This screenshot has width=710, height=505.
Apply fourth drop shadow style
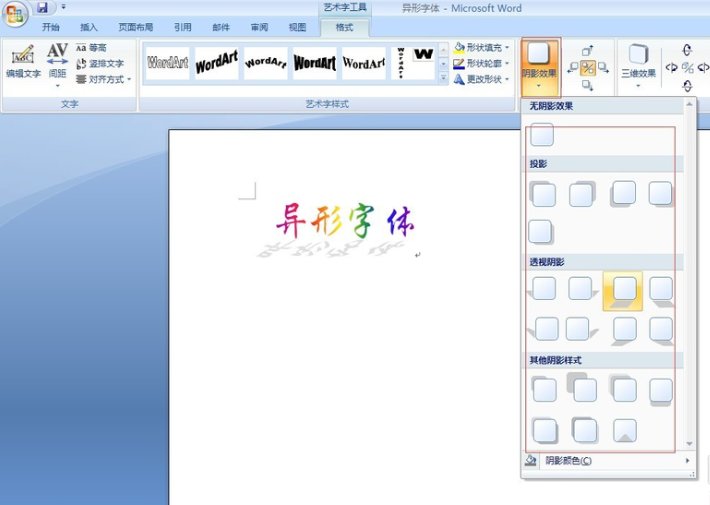tap(660, 194)
